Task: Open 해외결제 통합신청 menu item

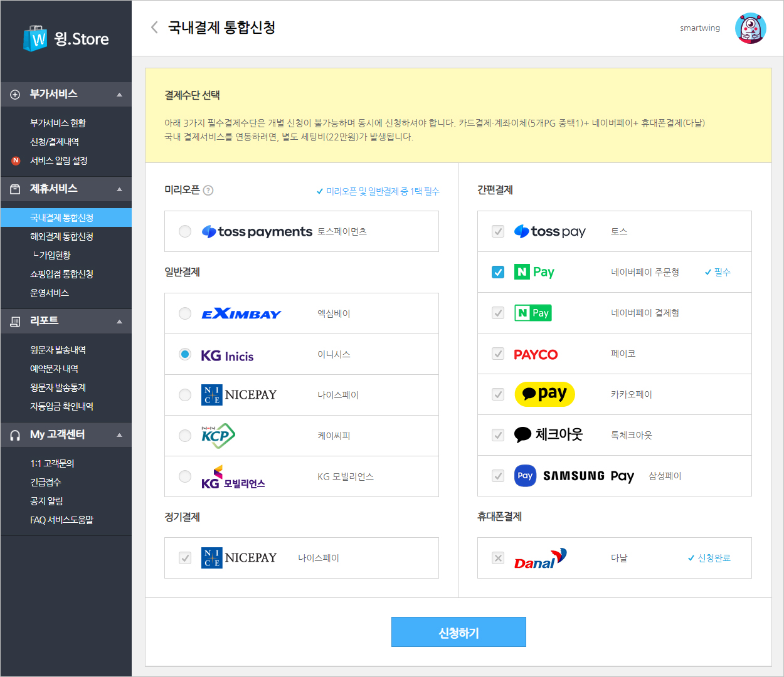Action: pyautogui.click(x=61, y=236)
